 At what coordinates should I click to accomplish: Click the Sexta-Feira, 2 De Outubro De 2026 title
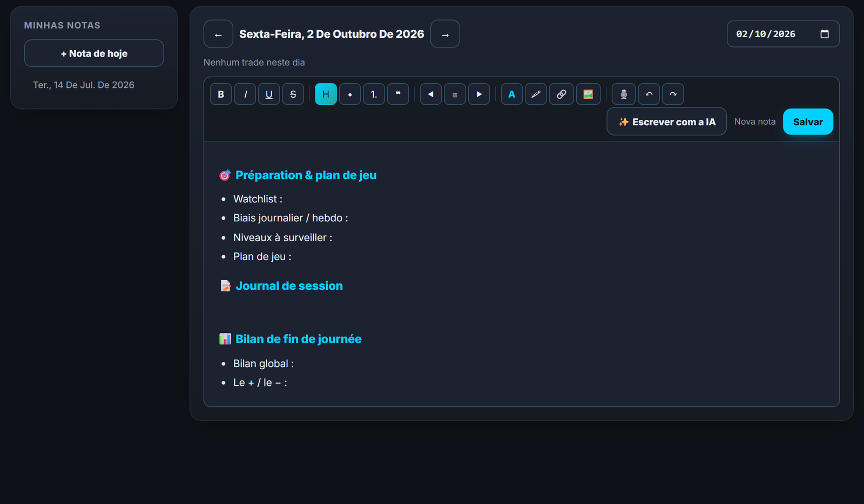[332, 34]
